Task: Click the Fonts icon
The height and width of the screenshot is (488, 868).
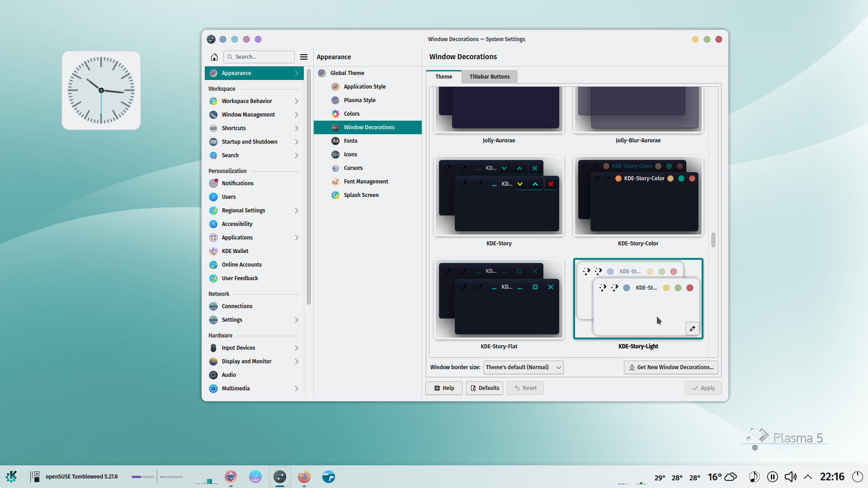Action: [335, 141]
